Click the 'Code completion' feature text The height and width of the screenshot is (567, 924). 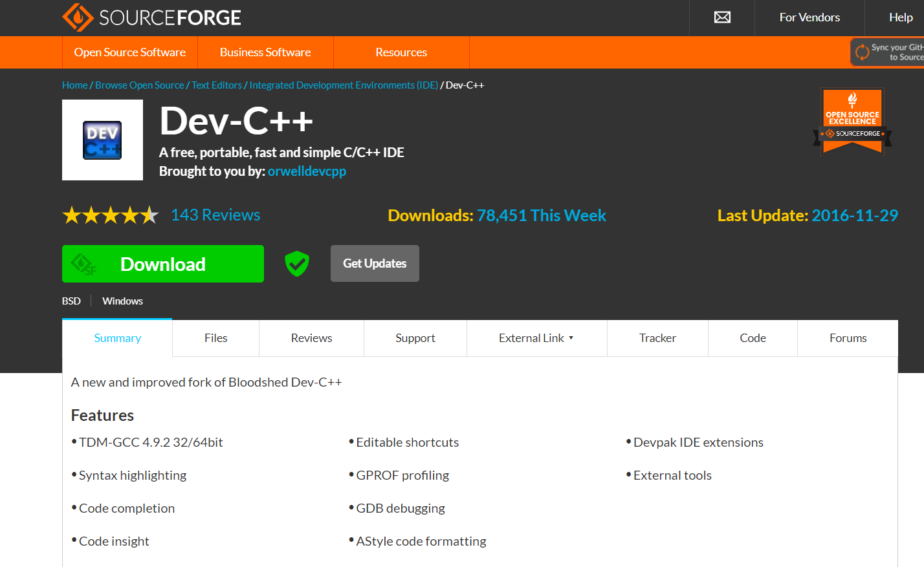[127, 508]
